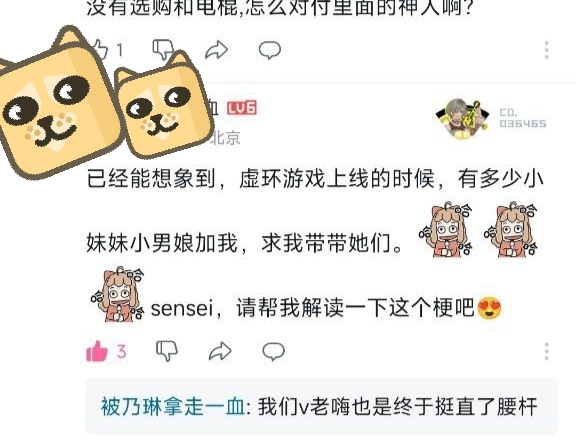Click the 北京 location label
This screenshot has width=576, height=442.
226,138
